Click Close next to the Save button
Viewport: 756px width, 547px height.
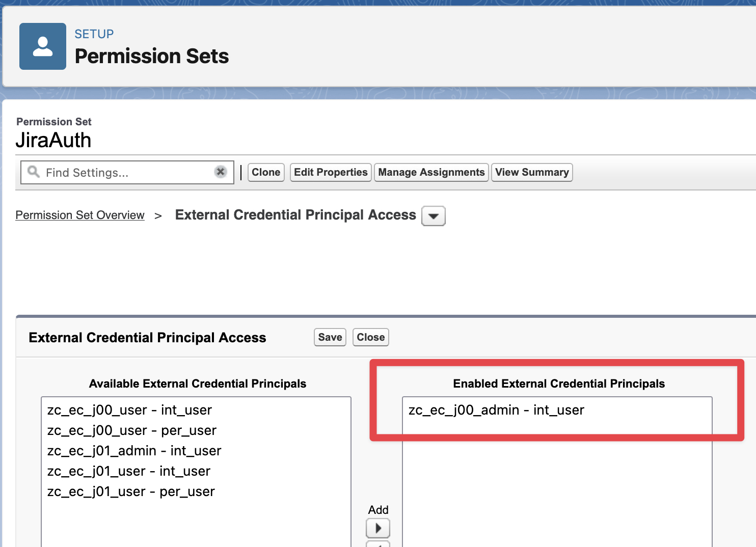370,337
